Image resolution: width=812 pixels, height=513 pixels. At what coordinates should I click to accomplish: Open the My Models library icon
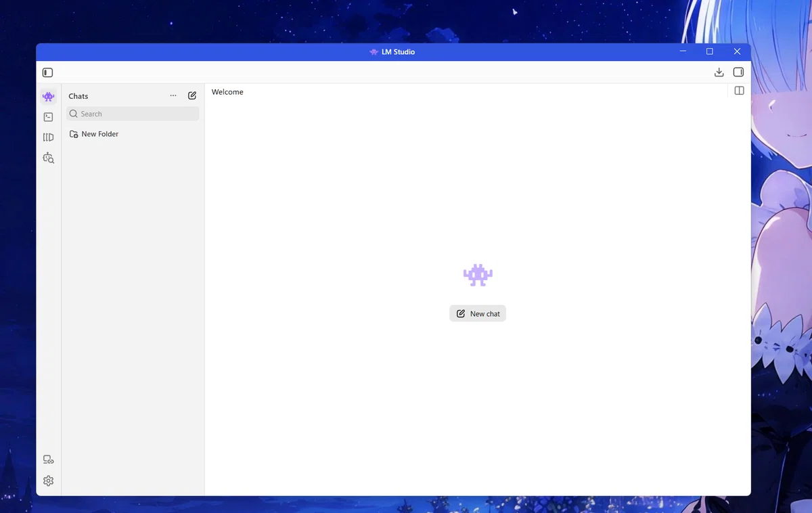click(x=48, y=137)
